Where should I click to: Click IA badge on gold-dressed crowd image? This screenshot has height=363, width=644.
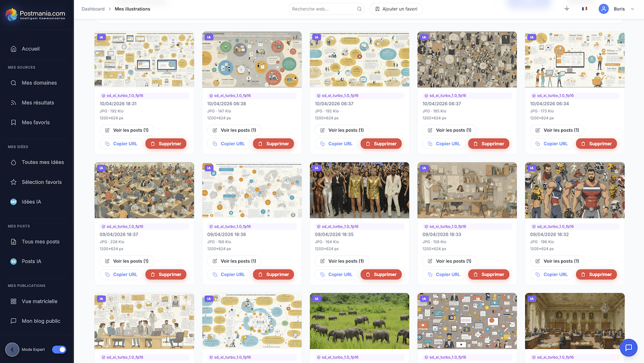click(316, 168)
